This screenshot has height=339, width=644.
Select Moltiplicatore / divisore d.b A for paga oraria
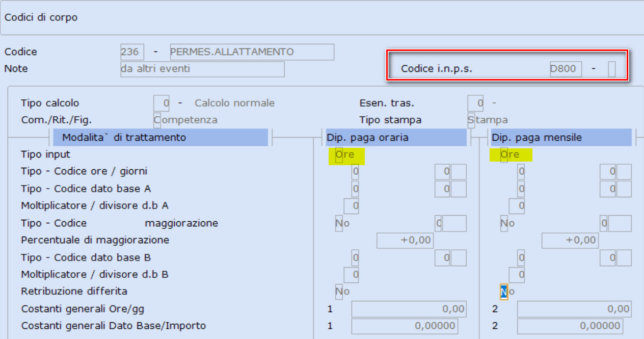pyautogui.click(x=352, y=206)
